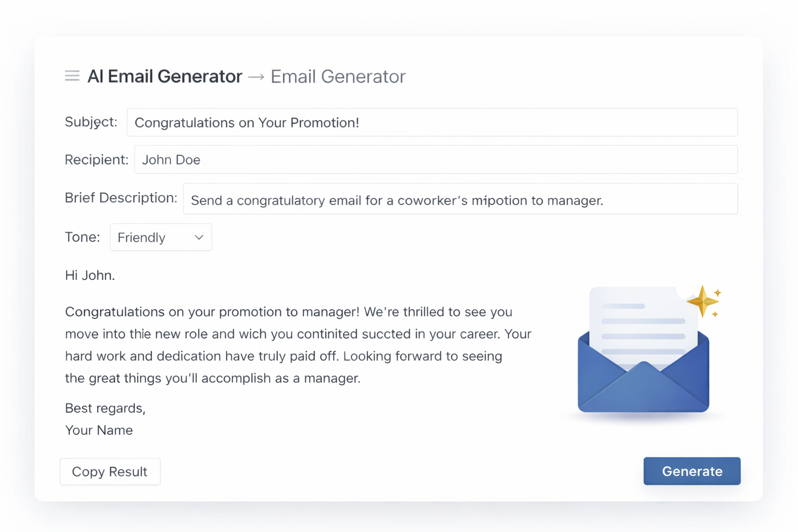
Task: Click the Subject label text
Action: (91, 122)
